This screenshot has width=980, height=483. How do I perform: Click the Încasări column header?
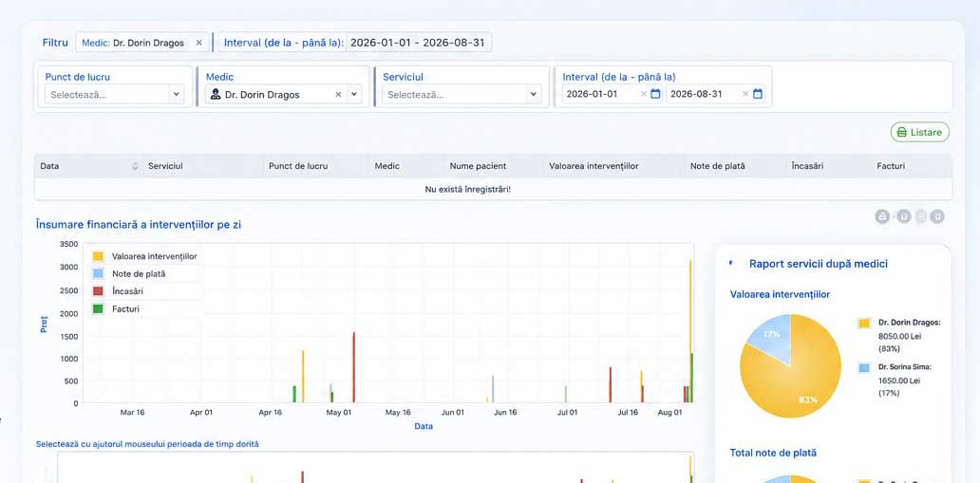click(807, 166)
